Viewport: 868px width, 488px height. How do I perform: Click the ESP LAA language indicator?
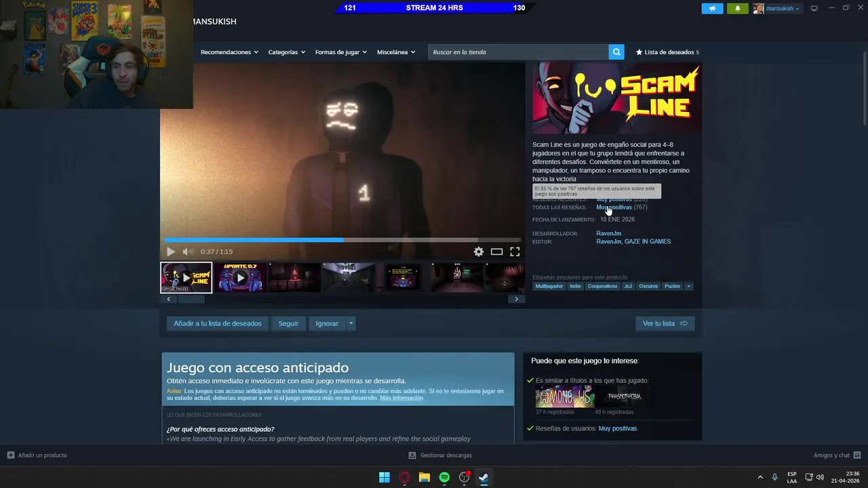pos(792,477)
